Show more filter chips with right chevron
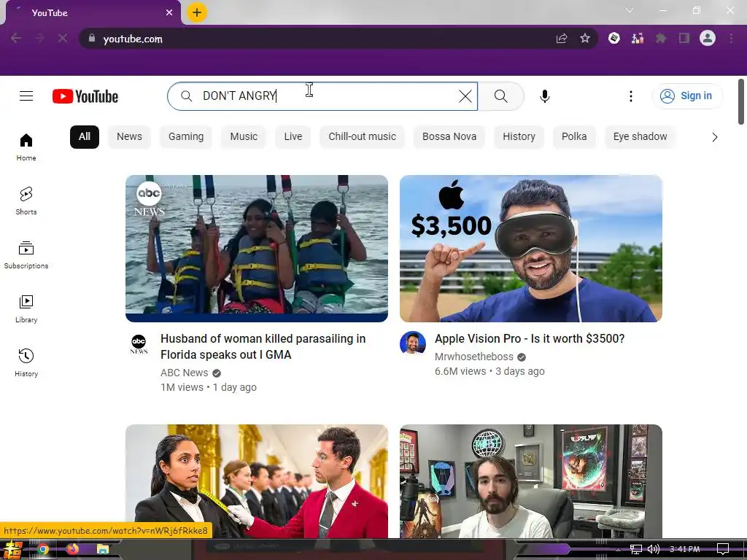 (x=714, y=137)
